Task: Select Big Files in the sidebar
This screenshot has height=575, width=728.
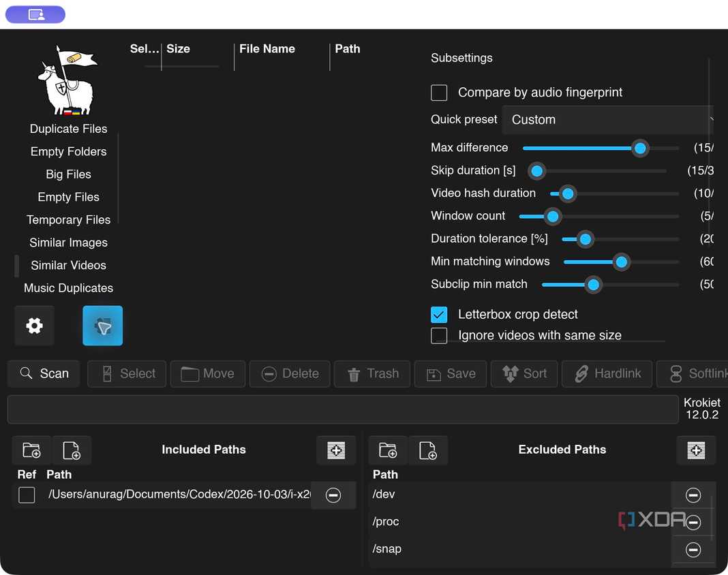Action: [x=68, y=174]
